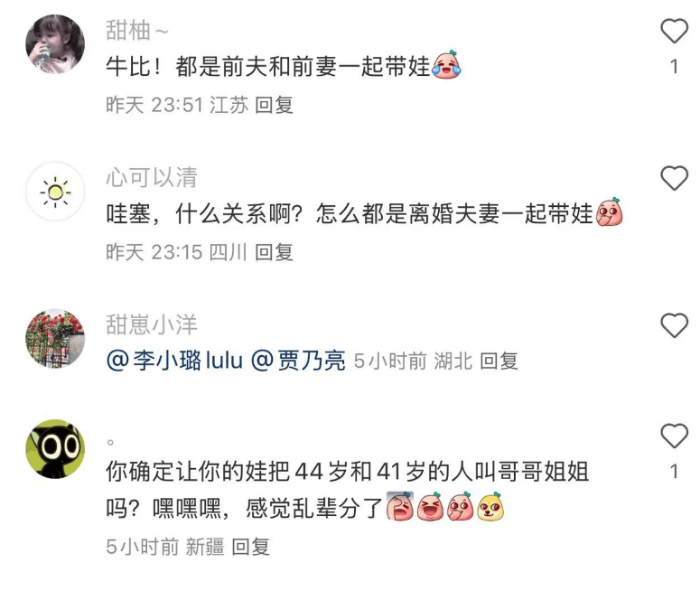This screenshot has height=591, width=700.
Task: Tap the covering-mouth emoji after 一起带娃
Action: [x=610, y=212]
